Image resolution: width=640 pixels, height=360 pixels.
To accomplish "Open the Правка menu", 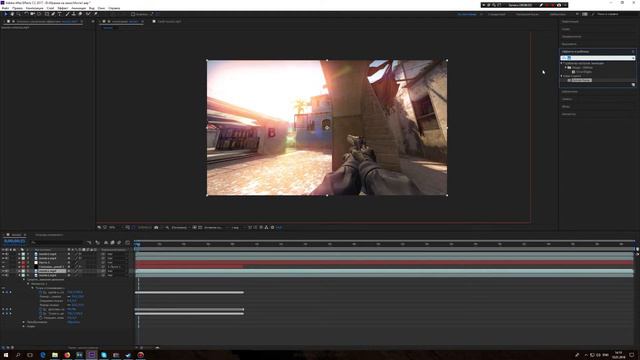I will point(18,8).
